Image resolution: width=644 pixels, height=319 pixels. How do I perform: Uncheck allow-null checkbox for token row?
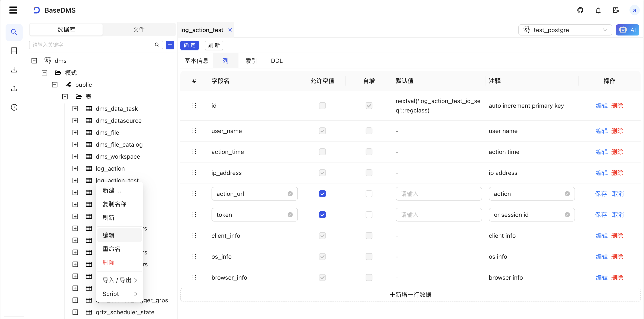(322, 215)
